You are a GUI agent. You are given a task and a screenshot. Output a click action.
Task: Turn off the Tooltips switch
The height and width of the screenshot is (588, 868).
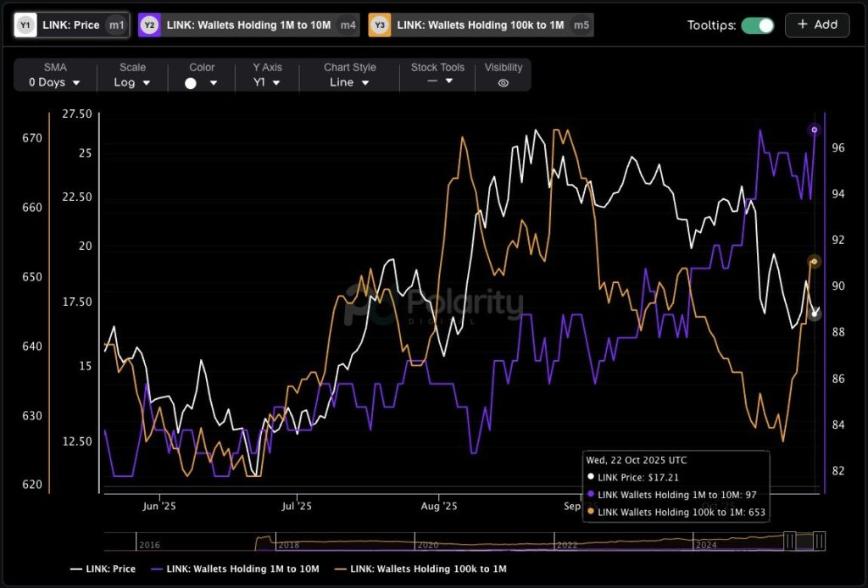point(757,25)
